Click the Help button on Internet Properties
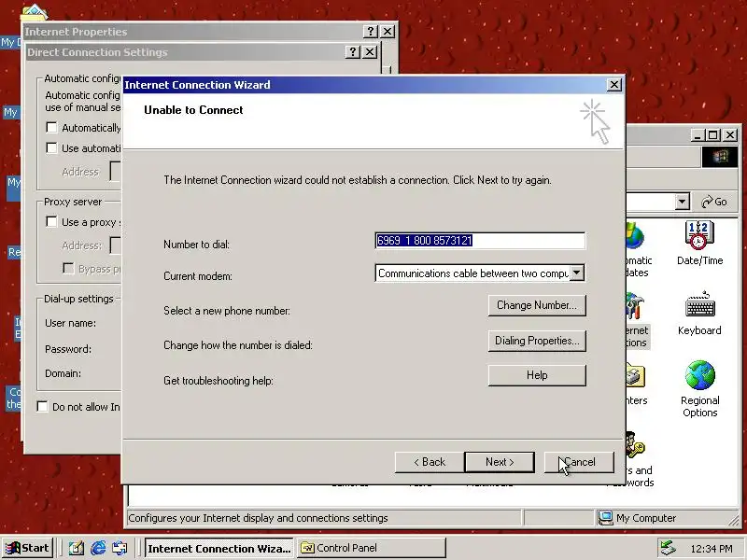 point(370,32)
